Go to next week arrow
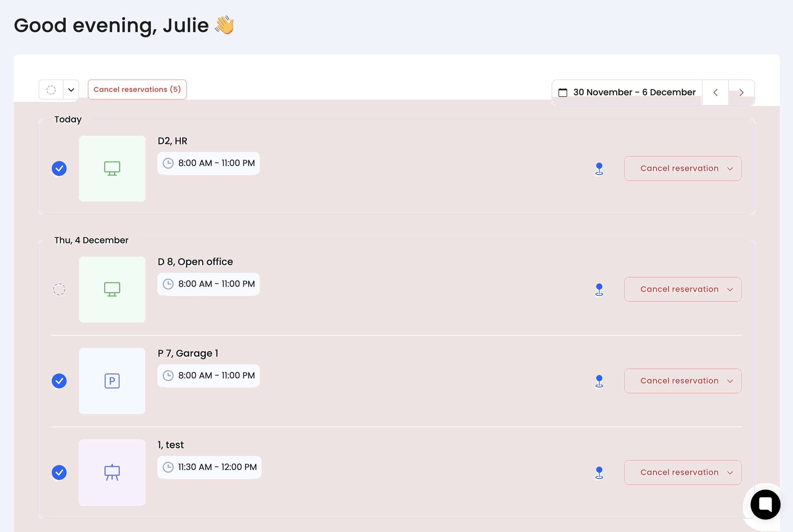The width and height of the screenshot is (793, 532). (741, 92)
